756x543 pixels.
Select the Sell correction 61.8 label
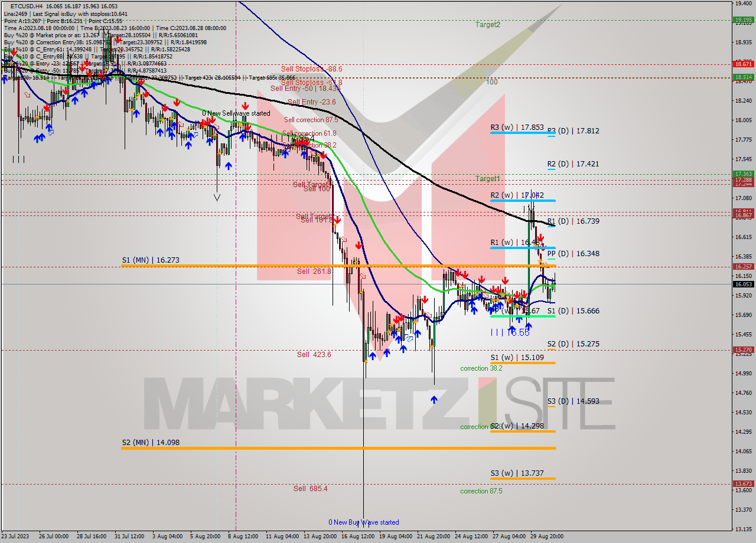pos(309,133)
